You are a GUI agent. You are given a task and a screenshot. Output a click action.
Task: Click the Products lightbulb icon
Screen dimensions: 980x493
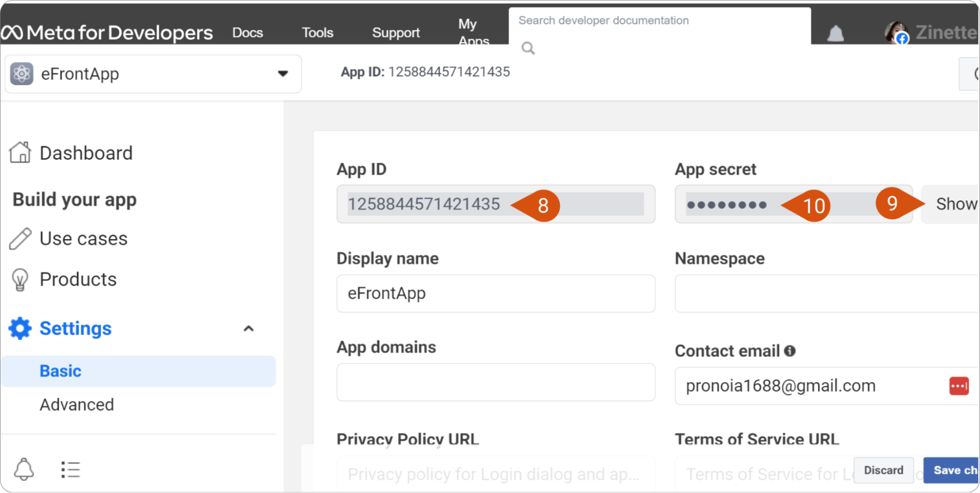[20, 279]
